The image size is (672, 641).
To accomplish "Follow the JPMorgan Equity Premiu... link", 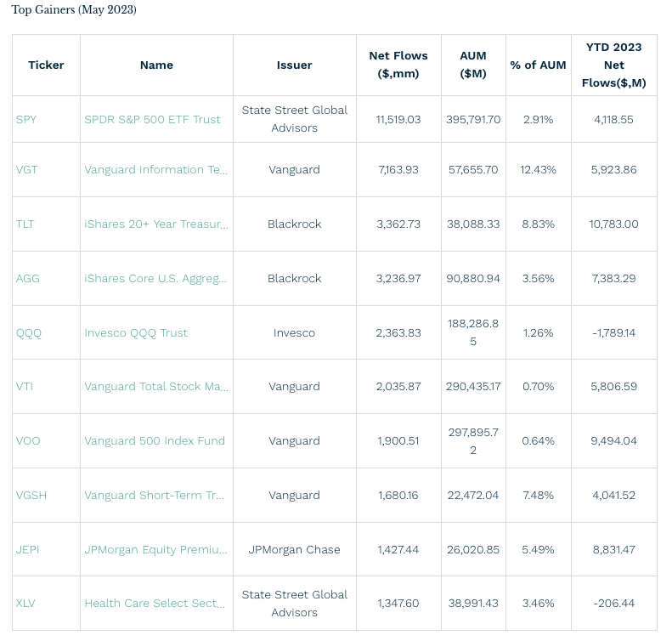I will tap(155, 550).
